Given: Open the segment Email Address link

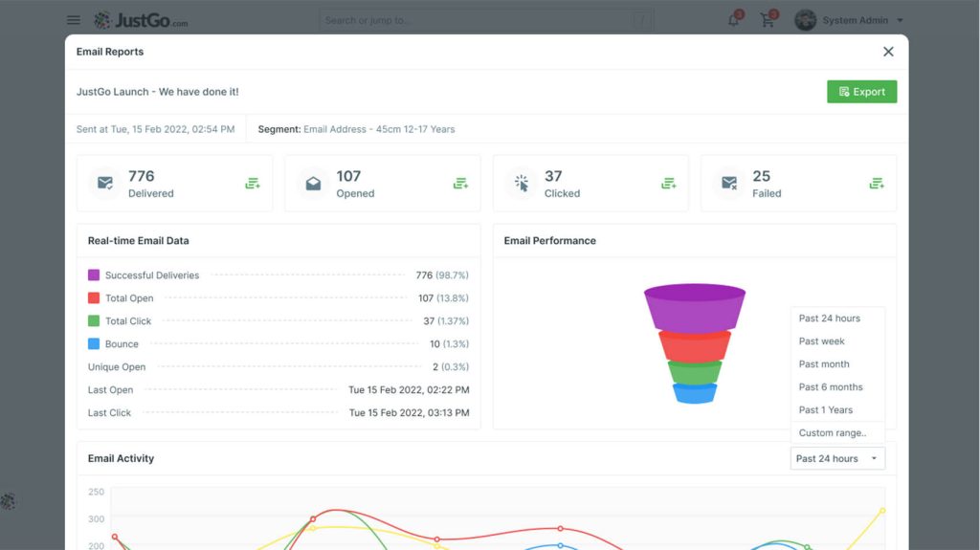Looking at the screenshot, I should [x=379, y=129].
